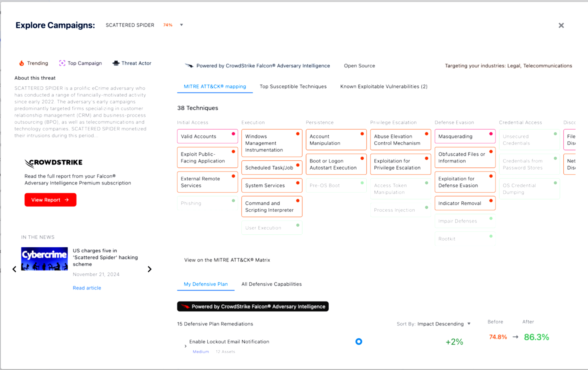This screenshot has width=588, height=370.
Task: Open US charges five news headline
Action: click(105, 257)
